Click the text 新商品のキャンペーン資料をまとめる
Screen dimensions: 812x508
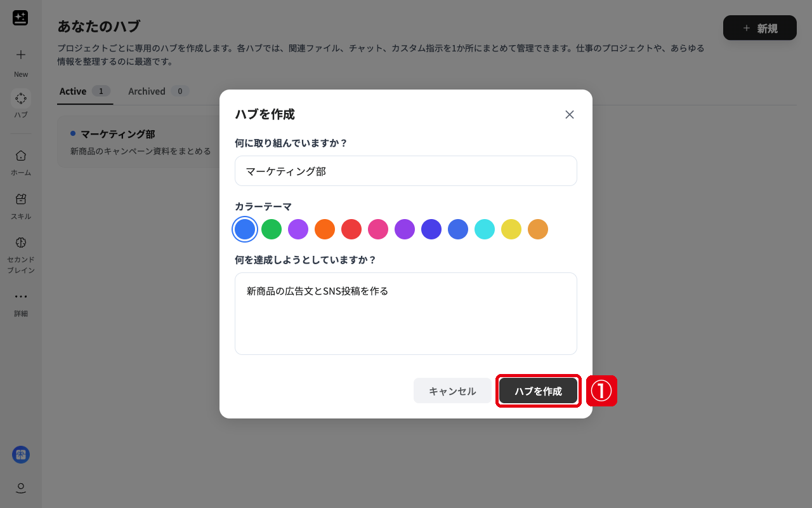[141, 151]
